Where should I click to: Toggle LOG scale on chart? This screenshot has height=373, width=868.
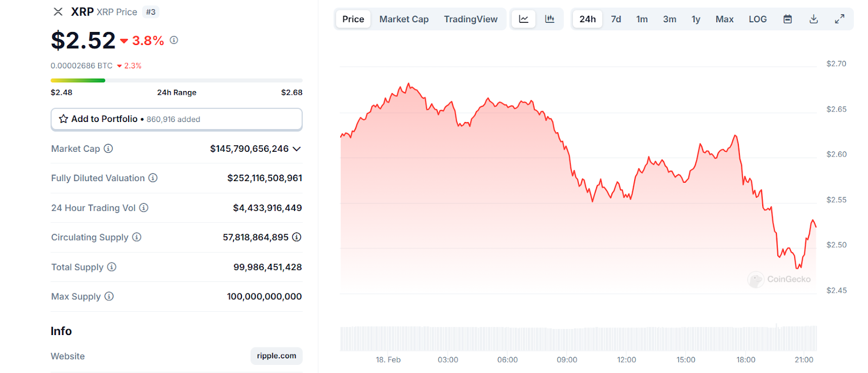(x=758, y=19)
